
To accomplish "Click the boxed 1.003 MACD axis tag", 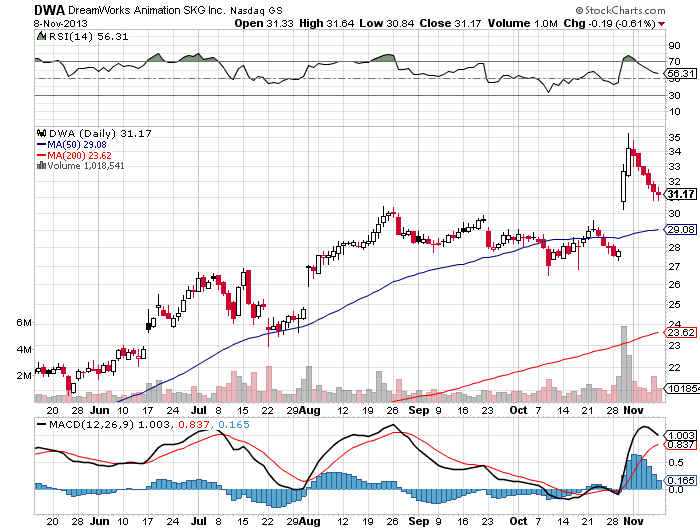I will coord(681,435).
